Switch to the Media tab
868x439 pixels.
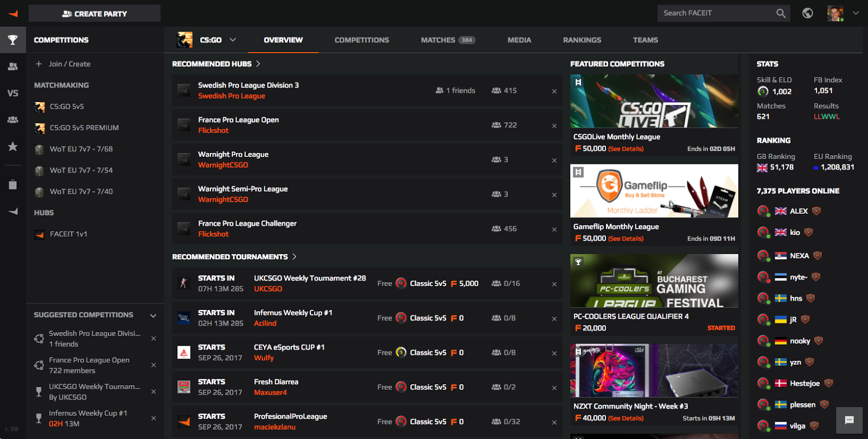[519, 40]
